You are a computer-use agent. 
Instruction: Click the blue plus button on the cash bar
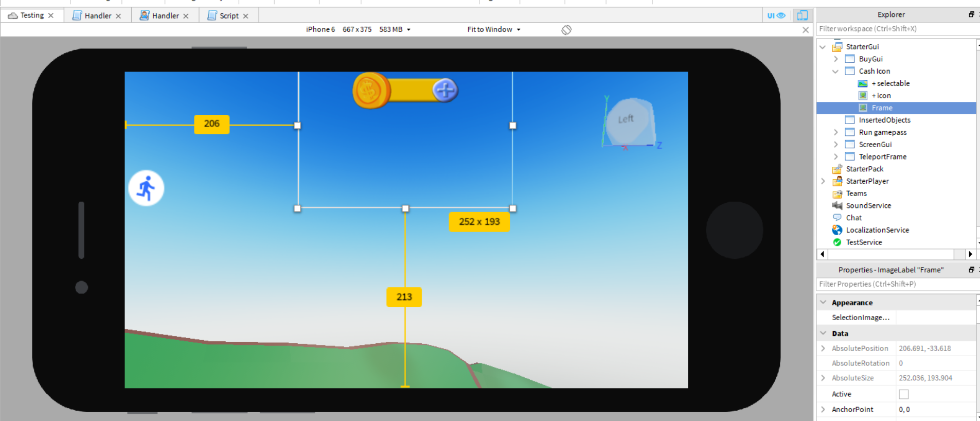(445, 91)
